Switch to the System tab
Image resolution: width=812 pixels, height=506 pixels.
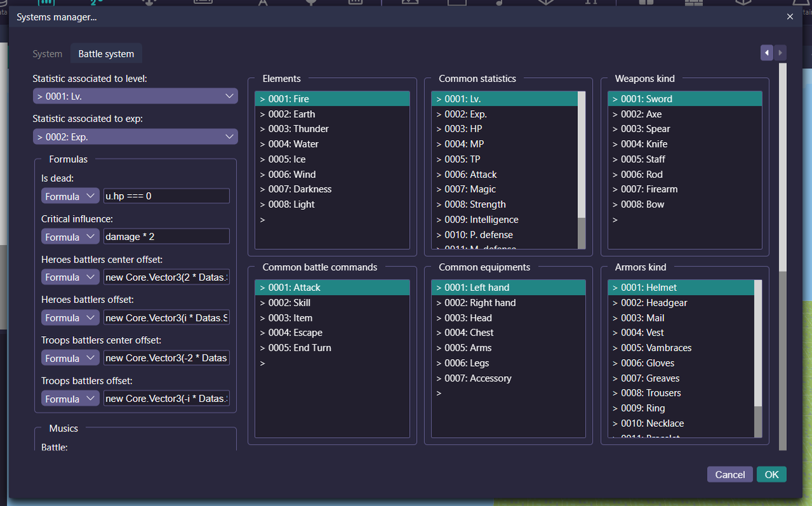(x=47, y=53)
